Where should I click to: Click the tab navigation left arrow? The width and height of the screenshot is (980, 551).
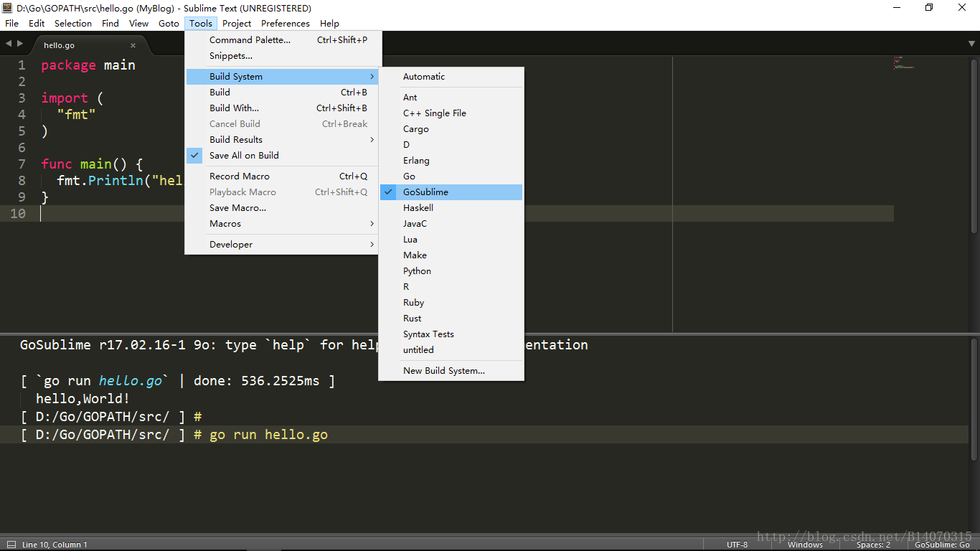pyautogui.click(x=9, y=44)
